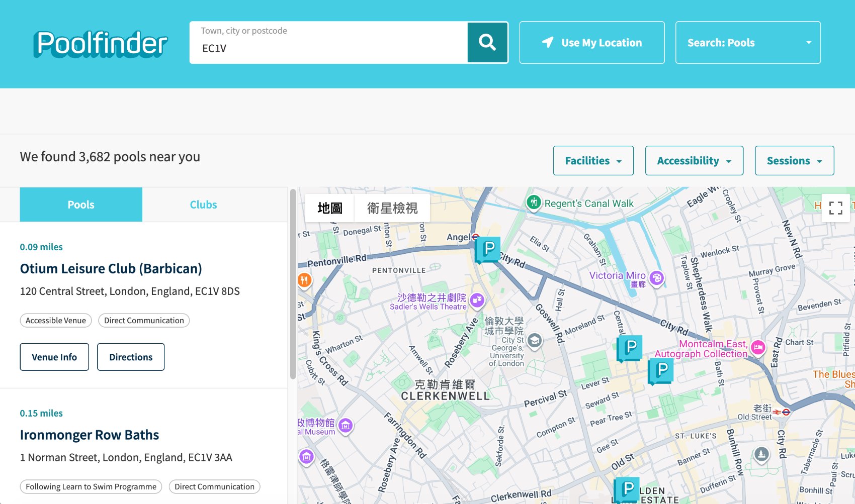Click the Victoria Miro gallery icon
Screen dimensions: 855x504
pyautogui.click(x=657, y=277)
